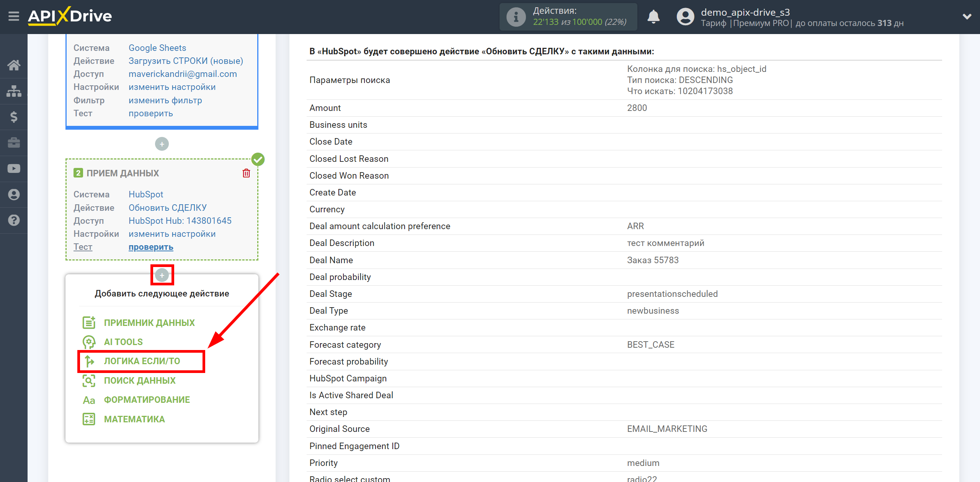Click the ФОРМАТИРОВАНИЕ Aa icon
This screenshot has width=980, height=482.
click(89, 400)
